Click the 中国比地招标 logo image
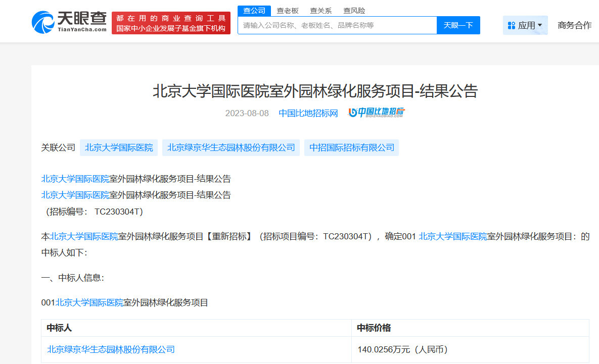This screenshot has width=599, height=364. (x=376, y=112)
